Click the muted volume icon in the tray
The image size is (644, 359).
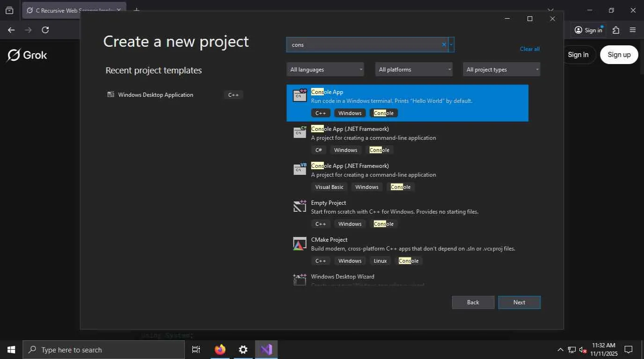tap(583, 350)
